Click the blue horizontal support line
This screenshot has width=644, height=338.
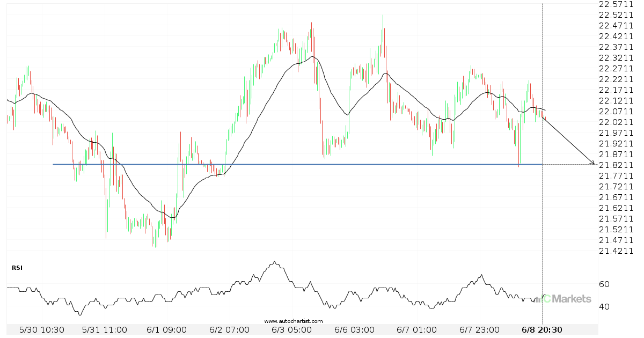pos(297,164)
